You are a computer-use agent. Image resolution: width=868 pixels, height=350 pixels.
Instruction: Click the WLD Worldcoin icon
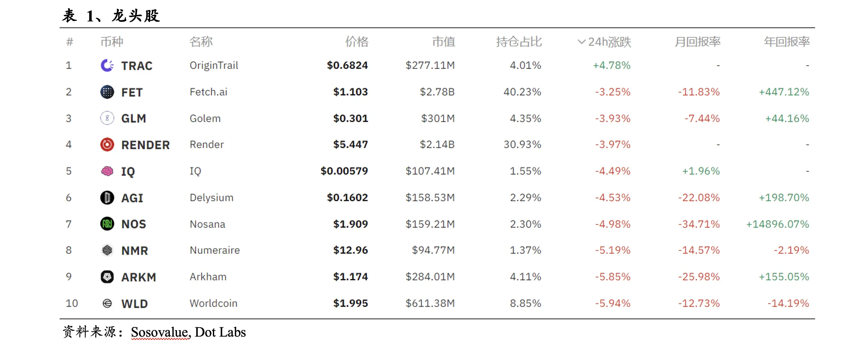[x=107, y=303]
